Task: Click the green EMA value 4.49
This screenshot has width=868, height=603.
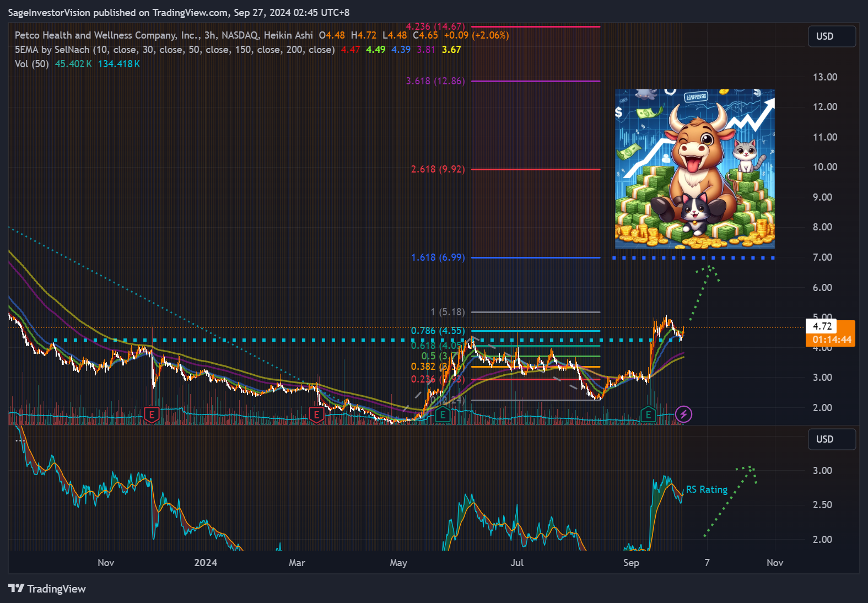Action: (x=376, y=50)
